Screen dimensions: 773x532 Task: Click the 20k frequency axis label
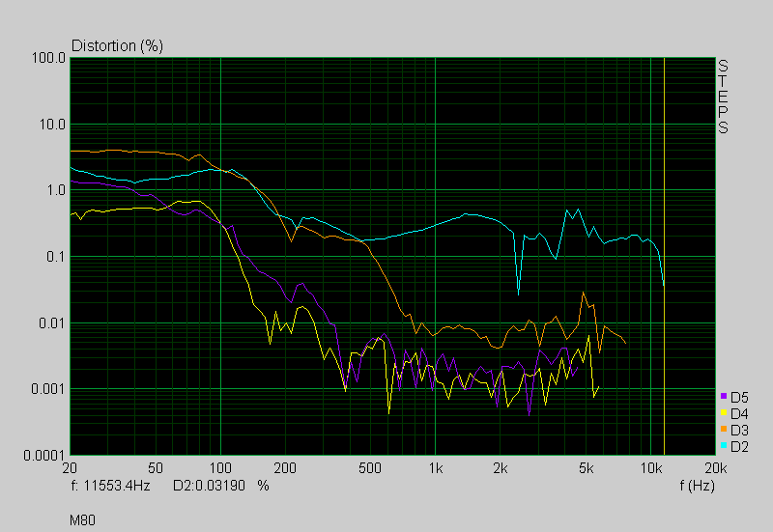tap(716, 468)
